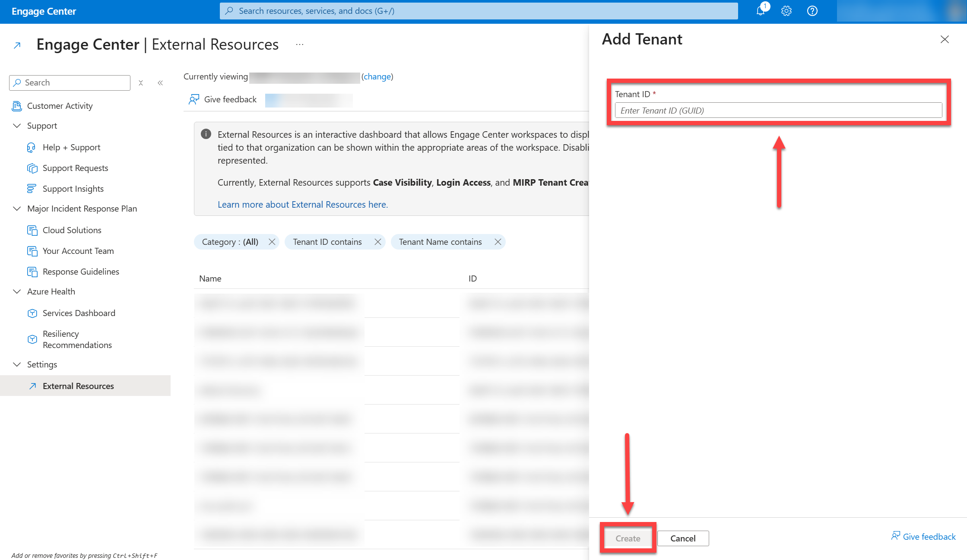Collapse the sidebar with double chevron

[x=160, y=83]
